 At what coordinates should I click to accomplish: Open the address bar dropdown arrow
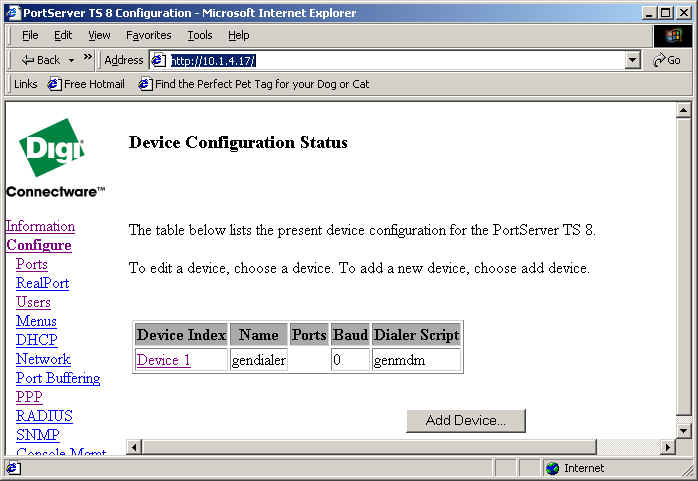click(x=632, y=60)
